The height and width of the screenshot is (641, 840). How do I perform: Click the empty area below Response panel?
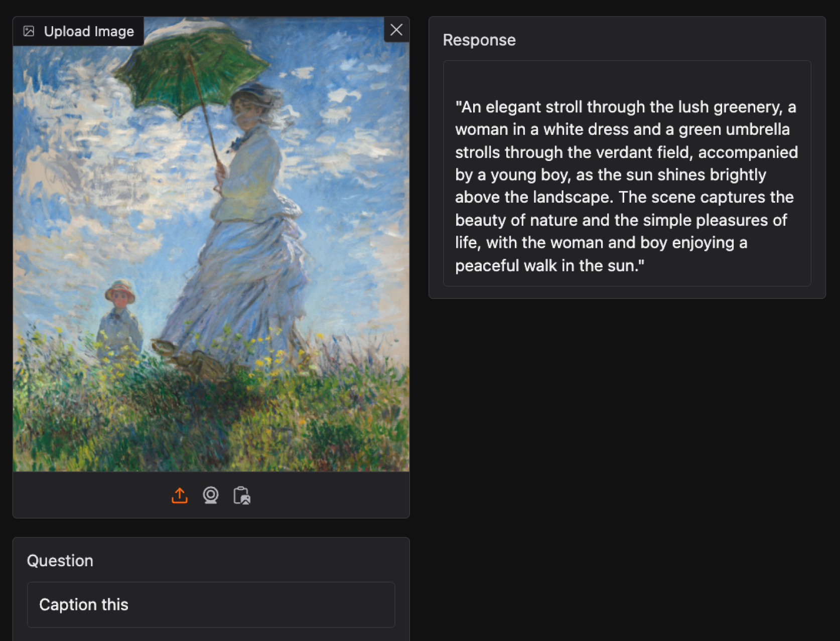627,451
